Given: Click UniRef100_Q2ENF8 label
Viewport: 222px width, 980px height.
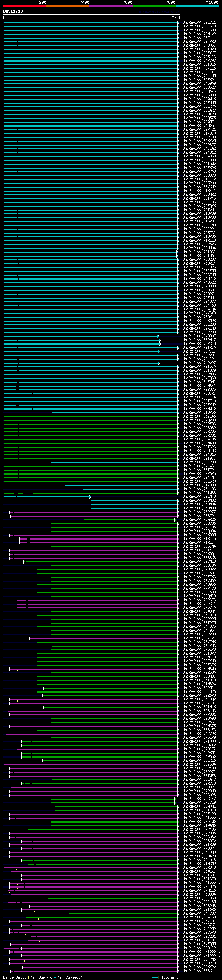Looking at the screenshot, I should click(x=199, y=496).
